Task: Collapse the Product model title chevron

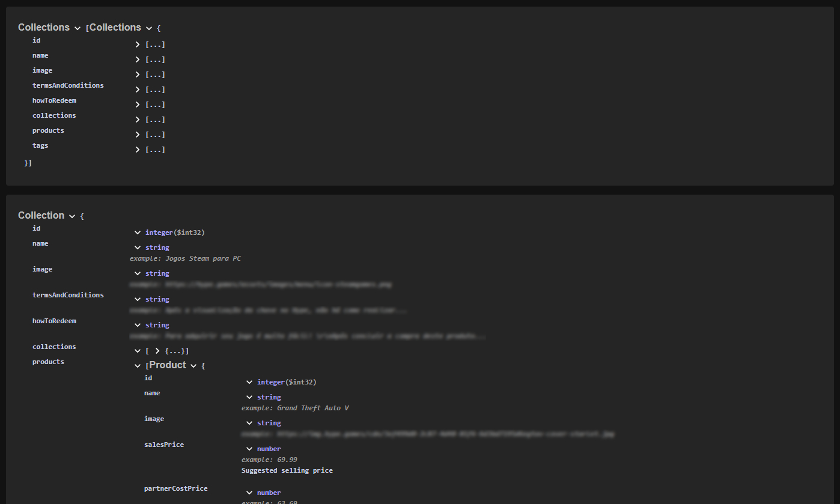Action: coord(193,366)
